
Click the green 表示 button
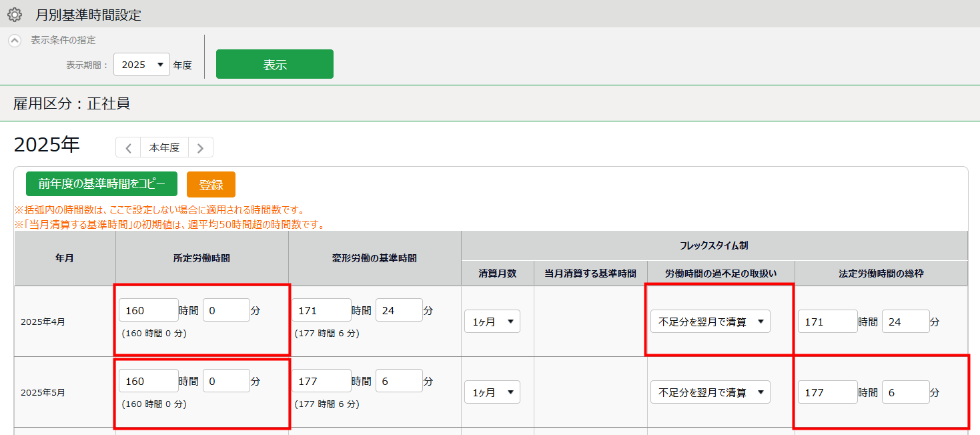(x=274, y=65)
